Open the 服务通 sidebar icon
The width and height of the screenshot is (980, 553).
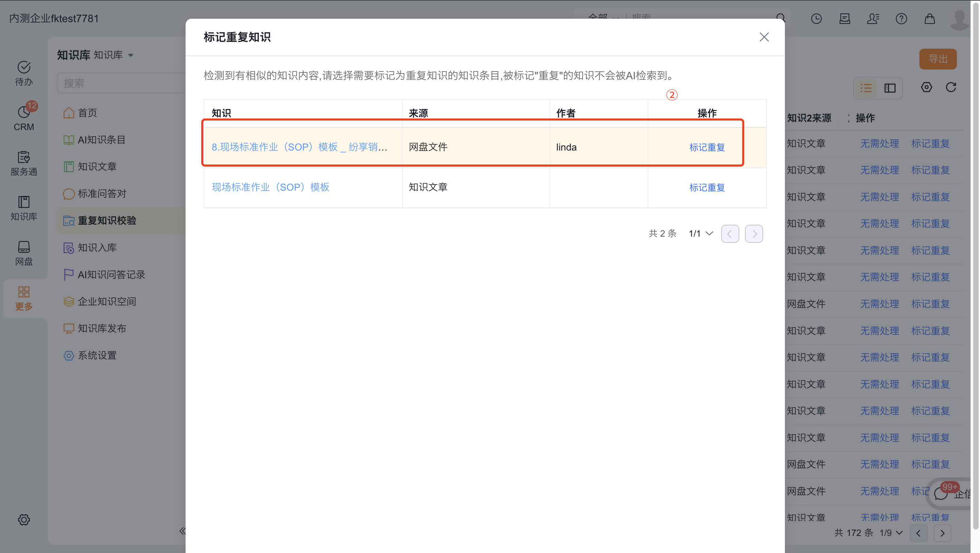coord(23,163)
